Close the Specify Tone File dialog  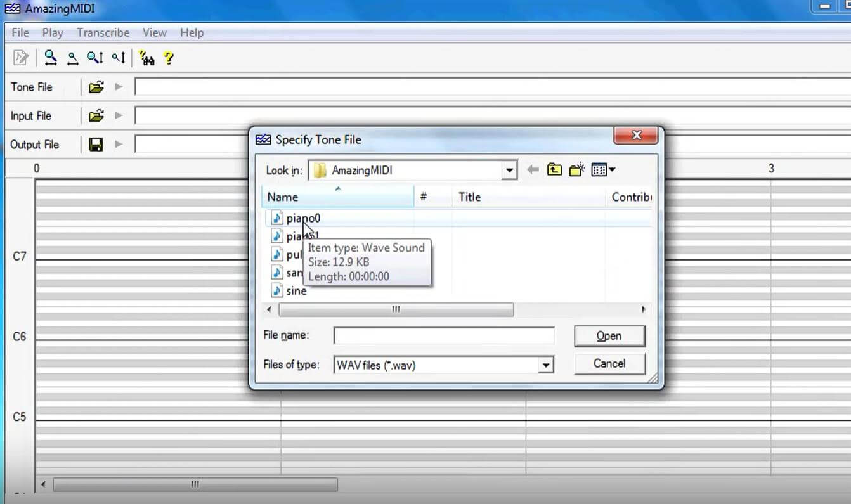(637, 135)
